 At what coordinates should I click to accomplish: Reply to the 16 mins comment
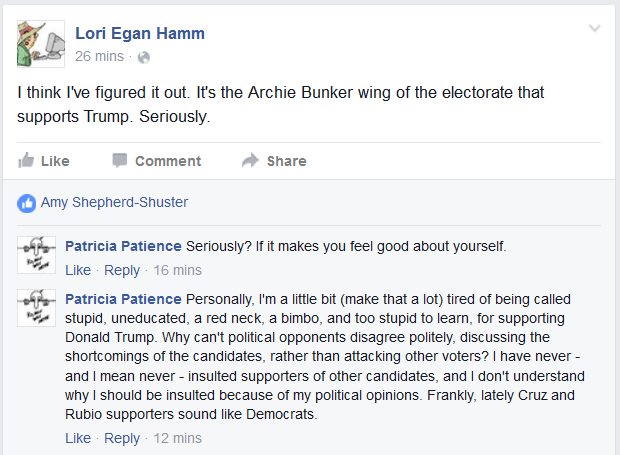[122, 270]
